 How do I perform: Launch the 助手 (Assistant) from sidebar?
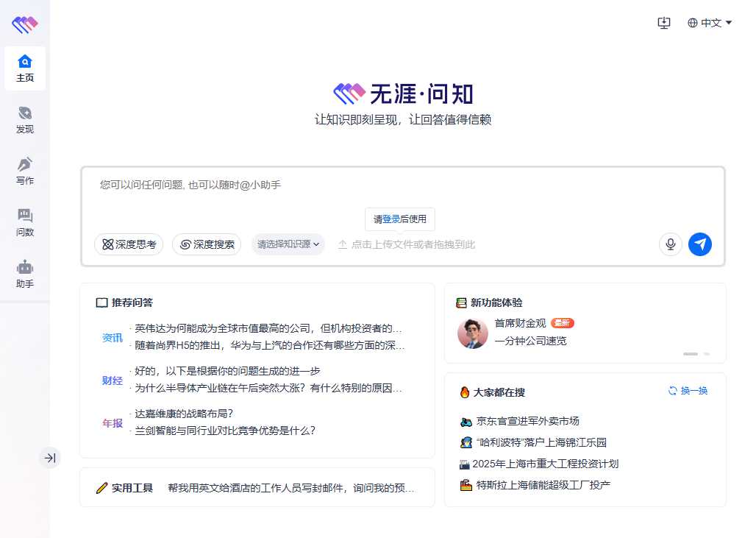tap(24, 275)
